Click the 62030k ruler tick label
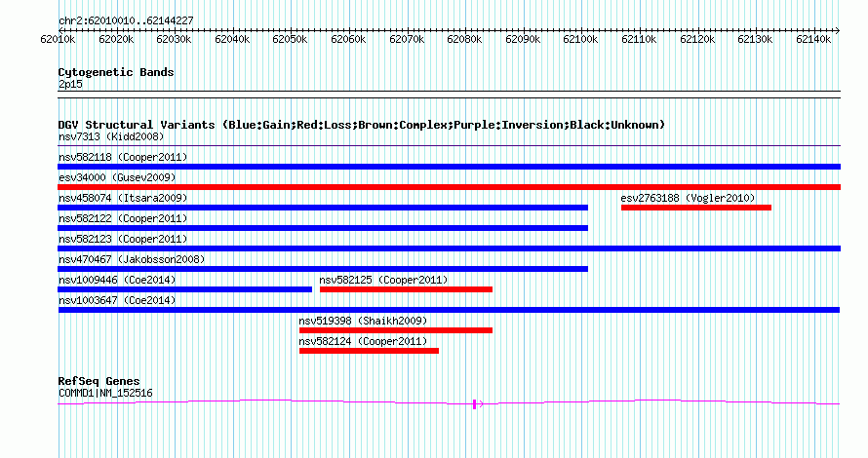The width and height of the screenshot is (868, 458). (174, 39)
